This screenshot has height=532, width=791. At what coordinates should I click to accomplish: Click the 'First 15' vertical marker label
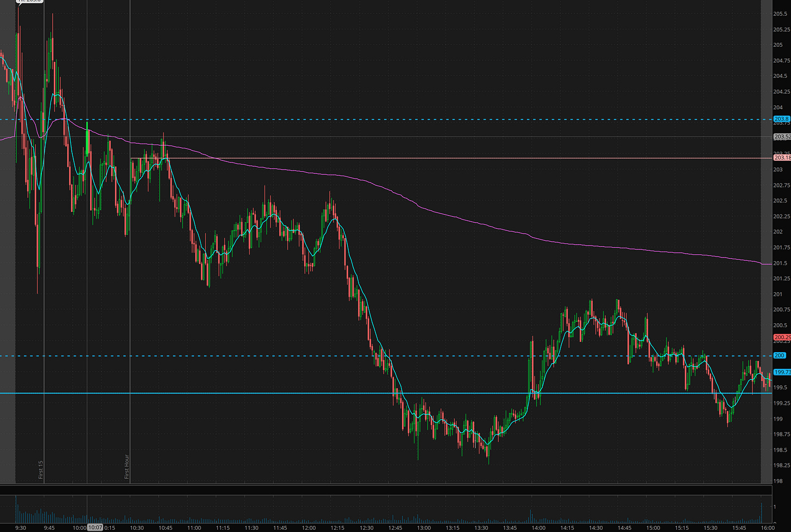point(41,470)
